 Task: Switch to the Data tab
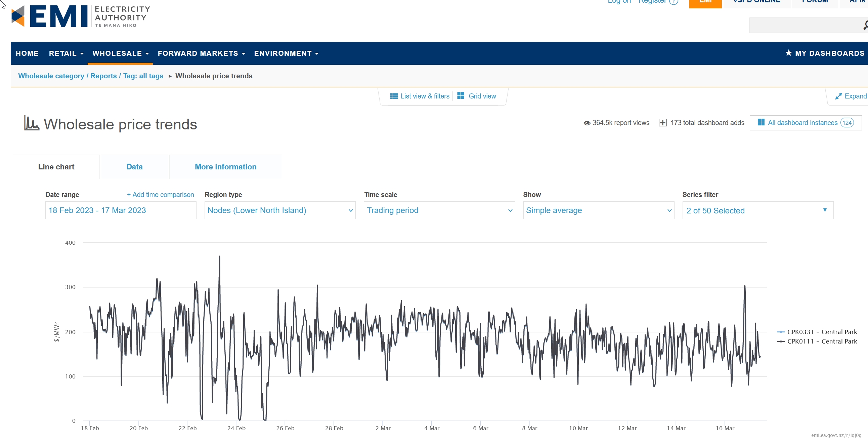tap(134, 167)
